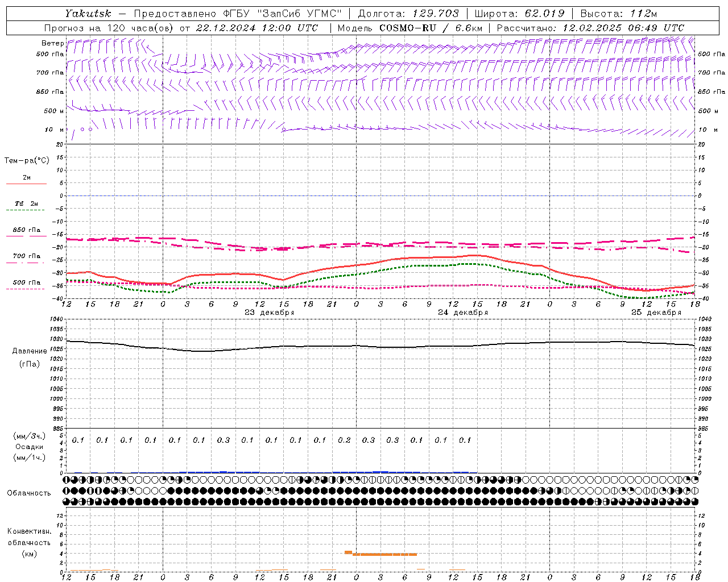
Task: Click the Облачность cloud cover label
Action: (29, 493)
